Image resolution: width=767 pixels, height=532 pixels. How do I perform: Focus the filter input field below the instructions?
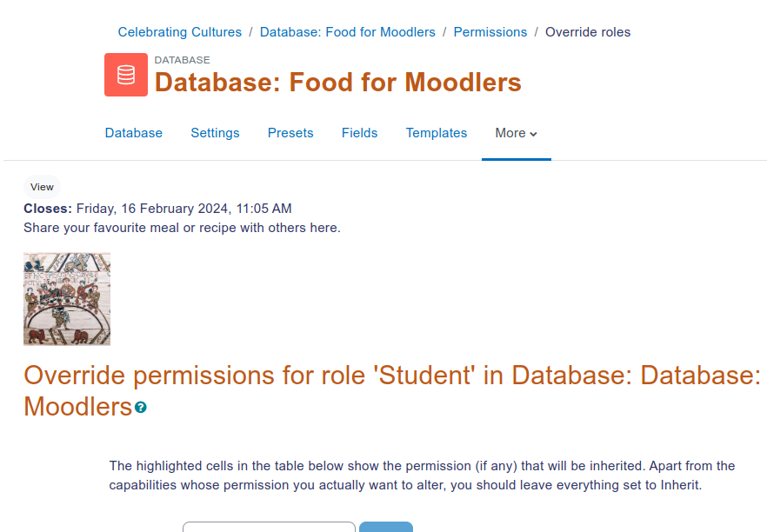pyautogui.click(x=269, y=527)
